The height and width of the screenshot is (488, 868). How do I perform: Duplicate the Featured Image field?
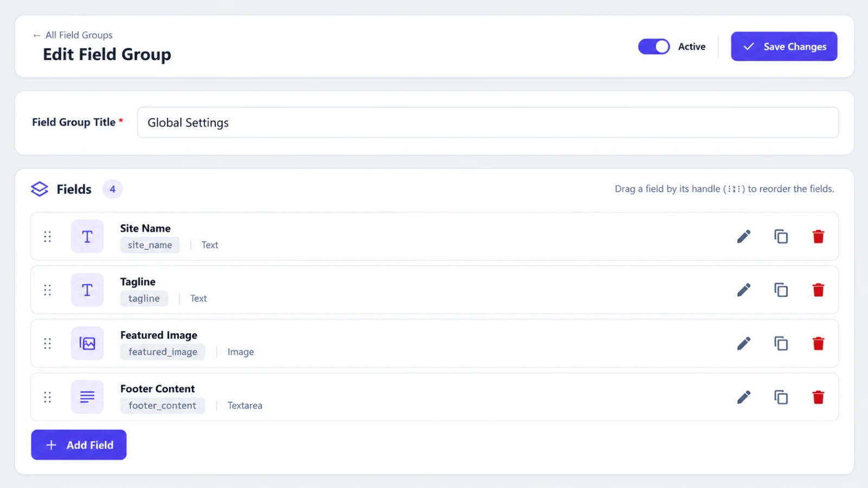781,343
